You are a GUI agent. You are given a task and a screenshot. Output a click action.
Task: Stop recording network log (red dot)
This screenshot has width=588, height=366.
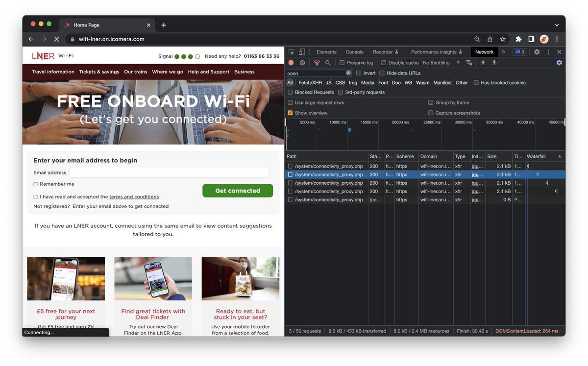coord(291,63)
